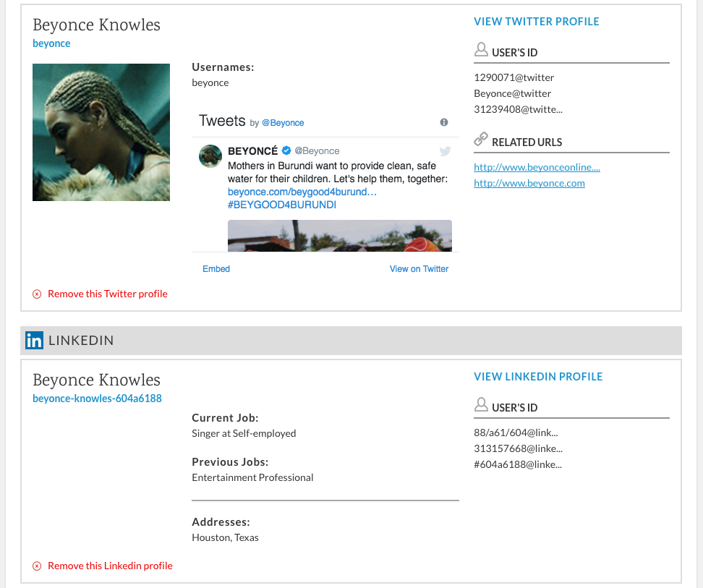Image resolution: width=703 pixels, height=588 pixels.
Task: Select user ID 88/a61/604@link...
Action: point(516,433)
